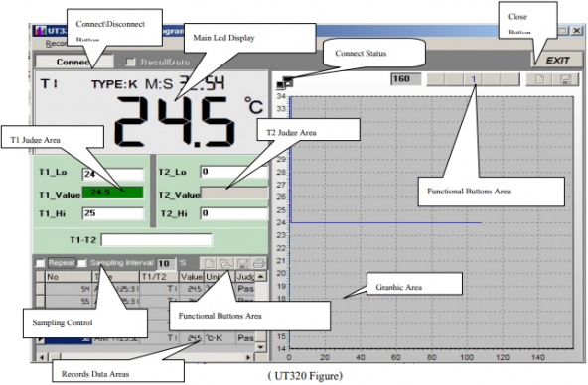588x385 pixels.
Task: Click the Save floppy icon above the graph
Action: pos(566,79)
